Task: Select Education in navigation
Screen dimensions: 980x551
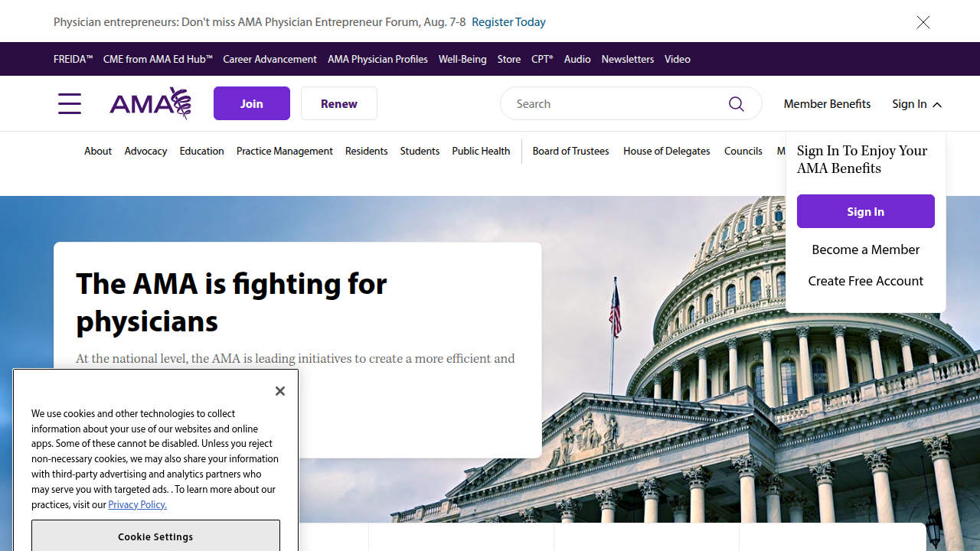Action: point(202,151)
